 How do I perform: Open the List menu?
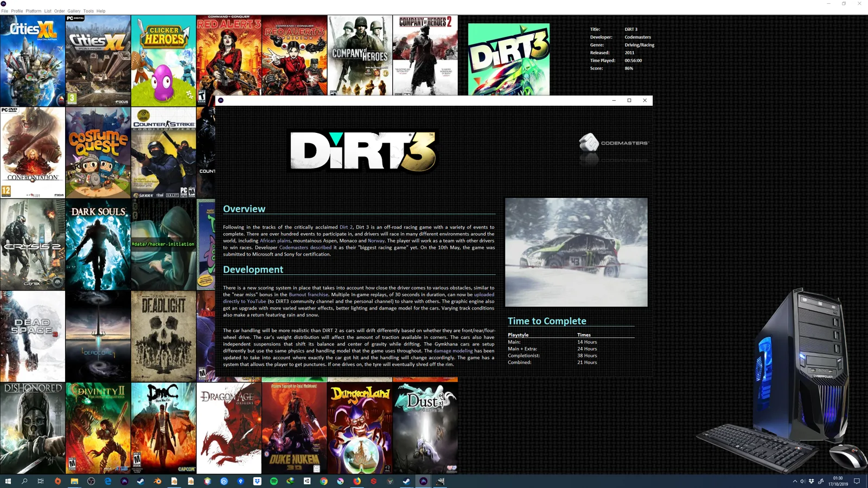pyautogui.click(x=48, y=11)
